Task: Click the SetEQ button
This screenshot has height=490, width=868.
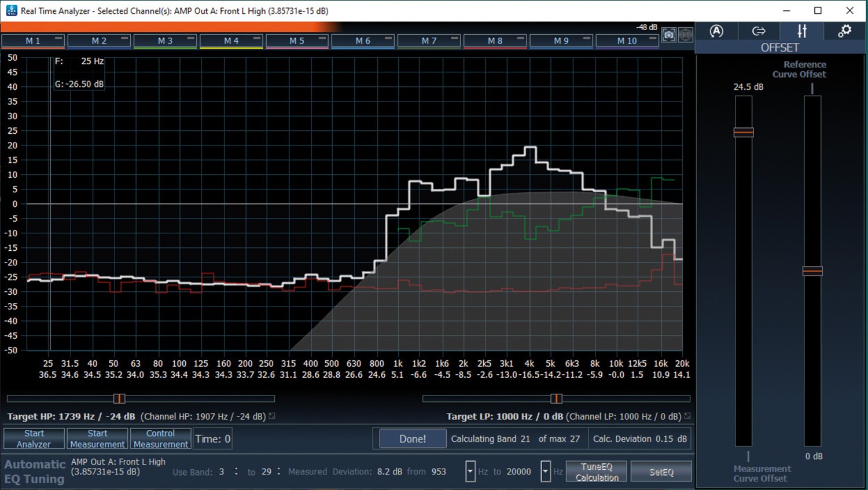Action: (x=661, y=471)
